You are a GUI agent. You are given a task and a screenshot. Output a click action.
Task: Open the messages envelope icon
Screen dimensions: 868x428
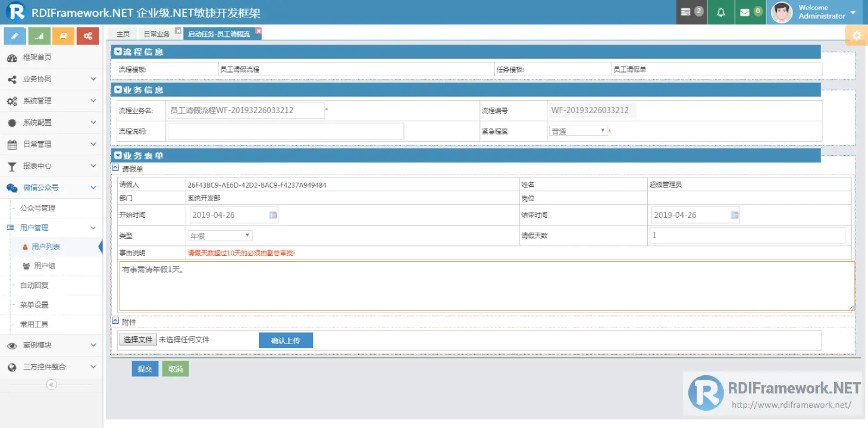pyautogui.click(x=750, y=12)
